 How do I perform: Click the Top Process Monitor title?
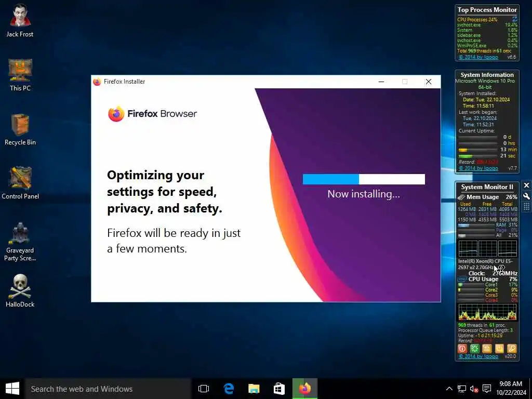[487, 10]
